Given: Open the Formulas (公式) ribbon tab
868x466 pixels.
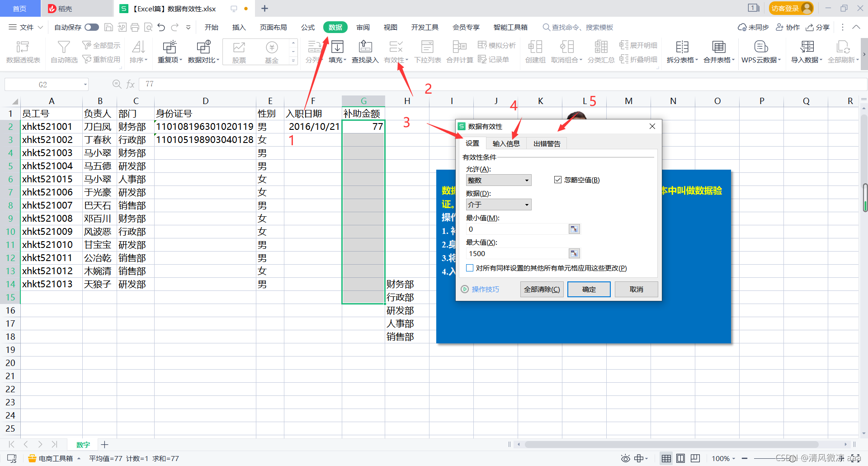Looking at the screenshot, I should coord(308,27).
